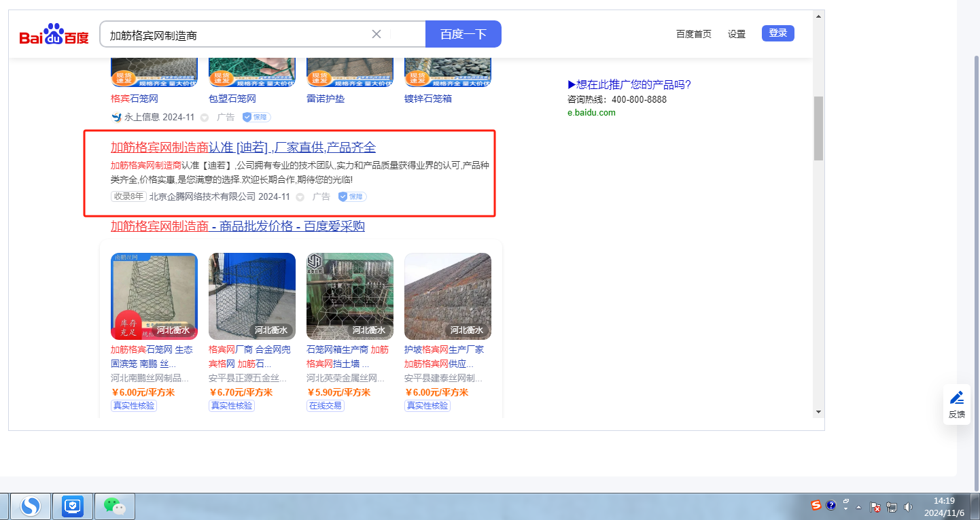Click the Baidu logo

point(54,34)
